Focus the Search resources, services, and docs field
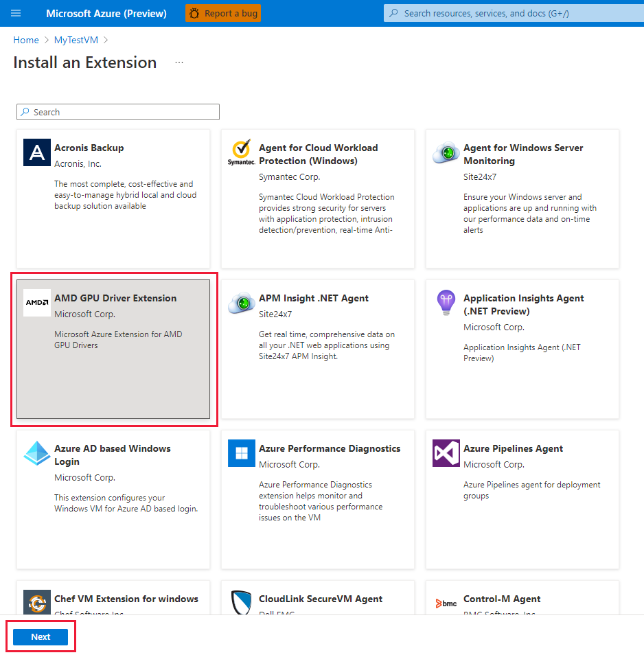 click(x=514, y=13)
